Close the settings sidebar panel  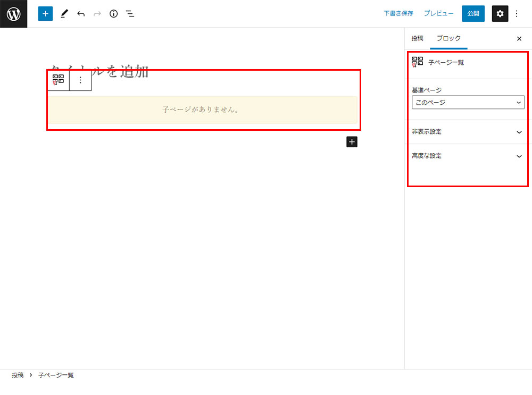click(519, 39)
